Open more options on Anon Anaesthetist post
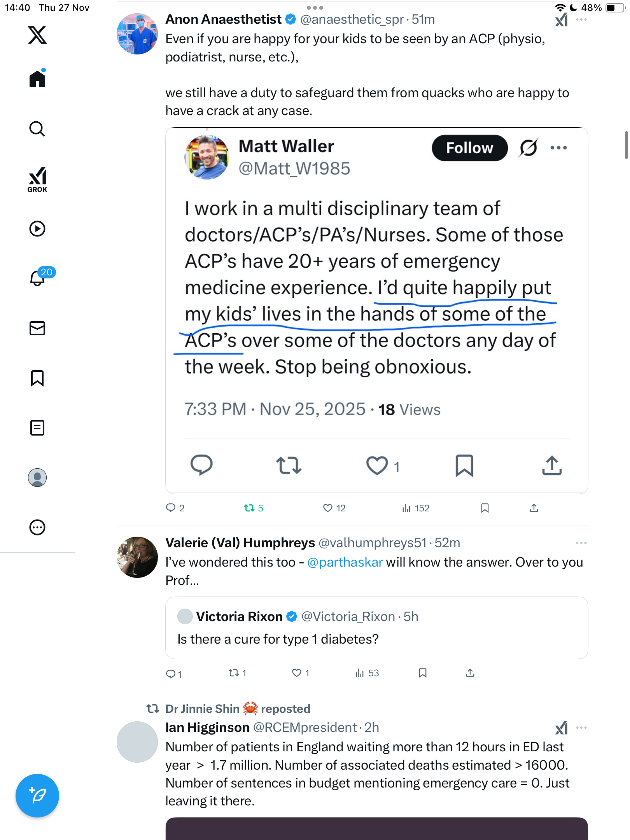 tap(581, 19)
